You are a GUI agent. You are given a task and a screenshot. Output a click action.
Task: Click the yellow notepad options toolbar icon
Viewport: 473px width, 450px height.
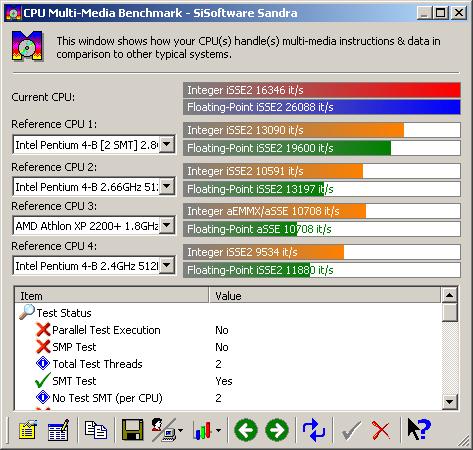(x=28, y=430)
